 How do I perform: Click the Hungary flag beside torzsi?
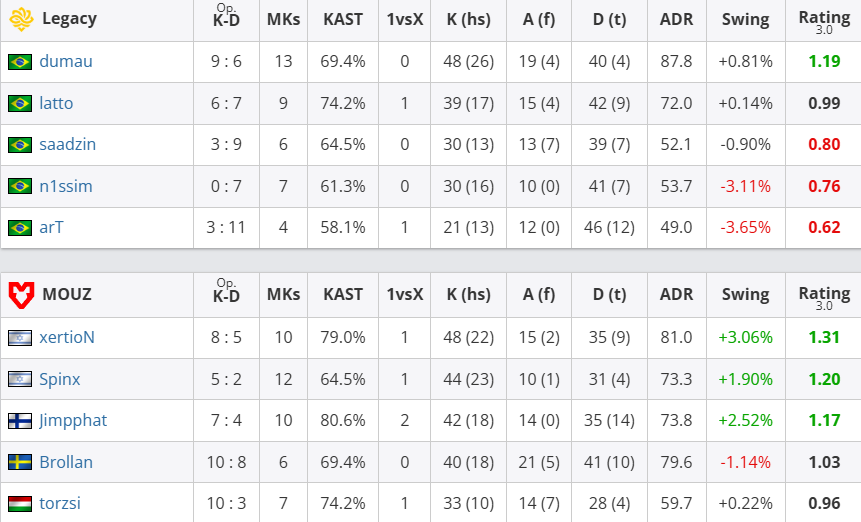point(19,504)
